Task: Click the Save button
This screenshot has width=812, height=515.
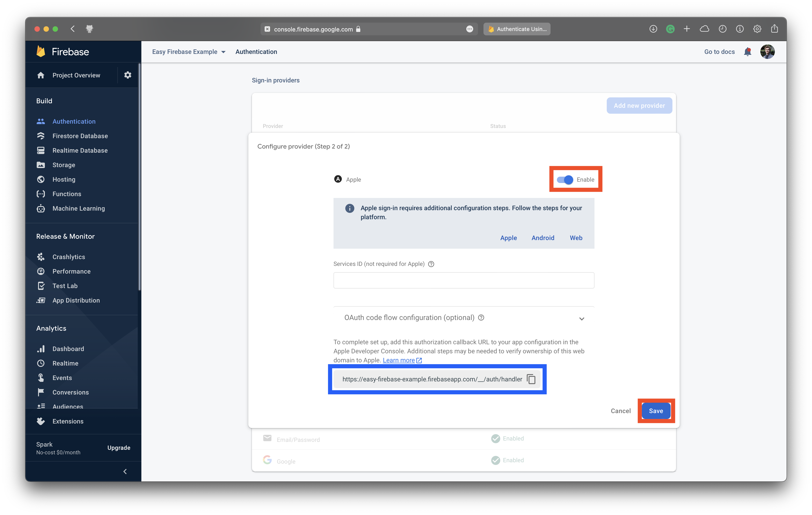Action: pos(655,411)
